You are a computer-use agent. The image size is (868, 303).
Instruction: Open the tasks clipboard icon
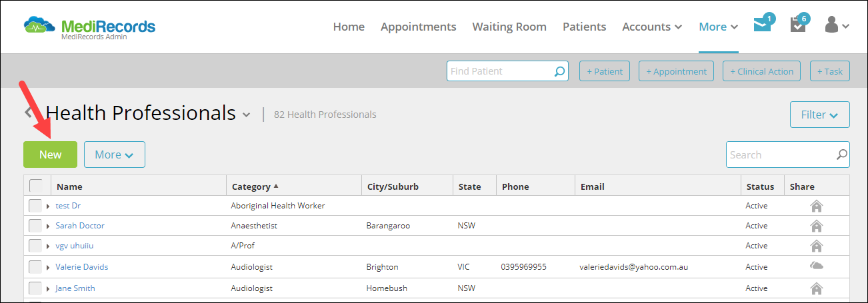point(797,25)
